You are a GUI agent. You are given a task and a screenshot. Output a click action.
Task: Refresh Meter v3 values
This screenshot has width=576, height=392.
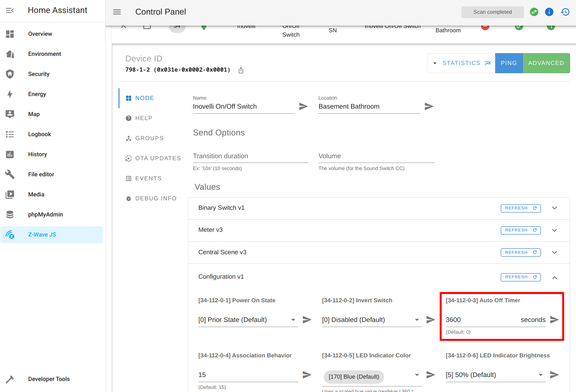pos(520,230)
